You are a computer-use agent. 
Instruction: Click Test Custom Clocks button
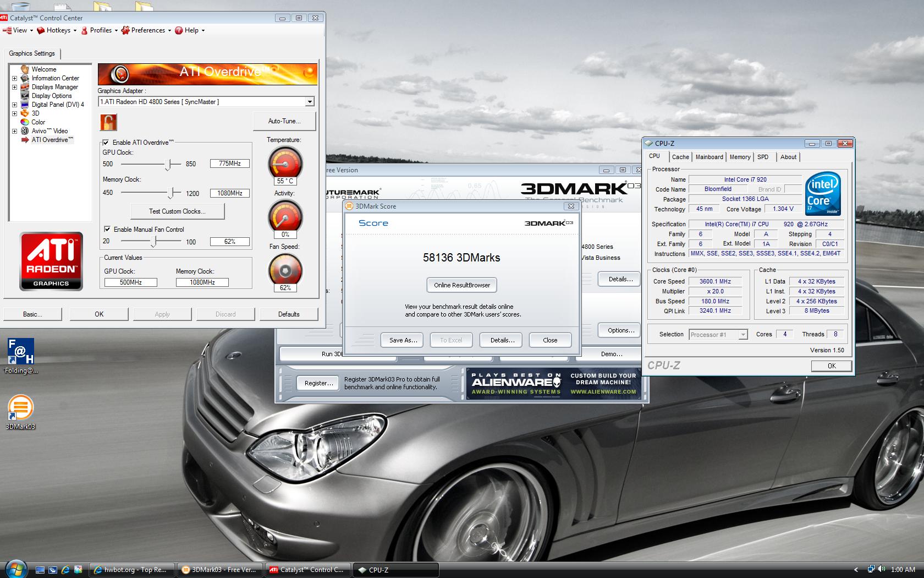[177, 211]
